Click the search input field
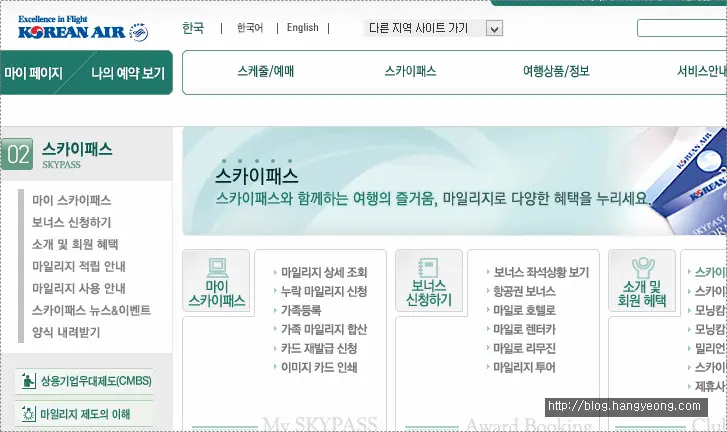 click(x=682, y=28)
